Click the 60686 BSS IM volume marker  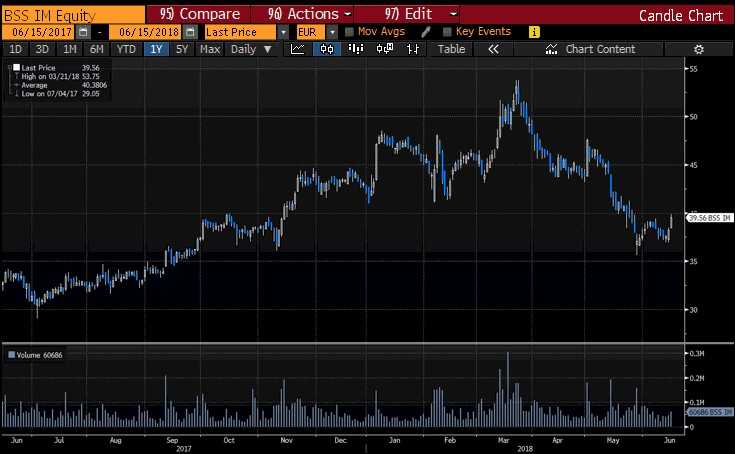pos(709,412)
